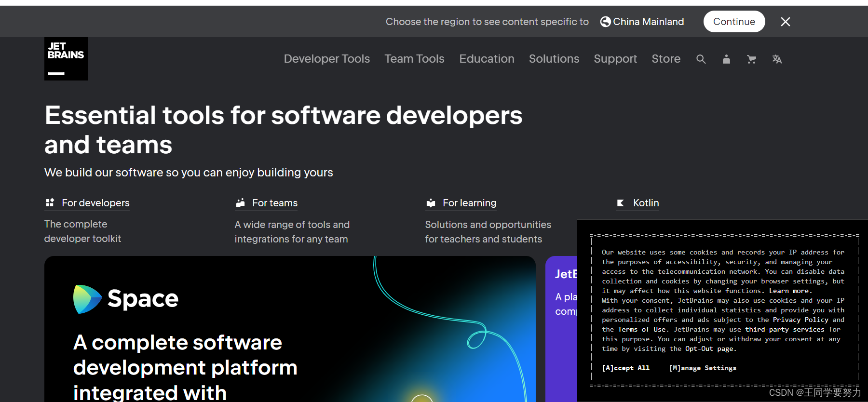Open the Developer Tools menu
The image size is (868, 402).
[327, 59]
